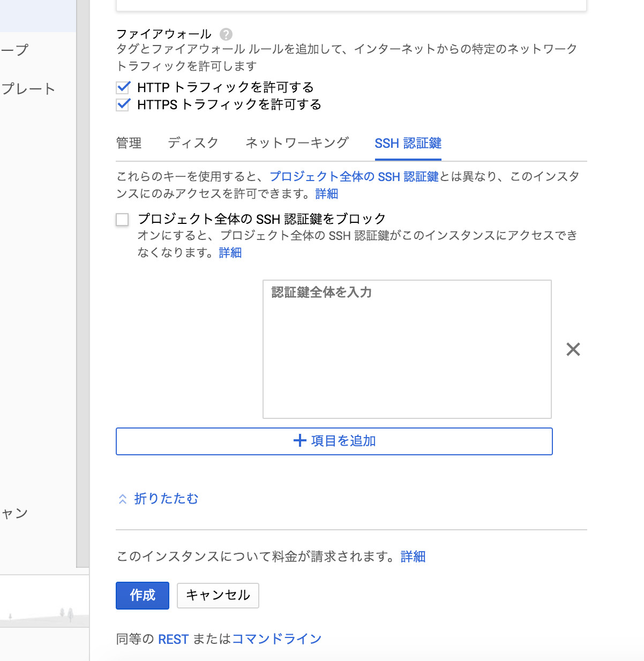
Task: Click the キャンセル button
Action: pos(218,595)
